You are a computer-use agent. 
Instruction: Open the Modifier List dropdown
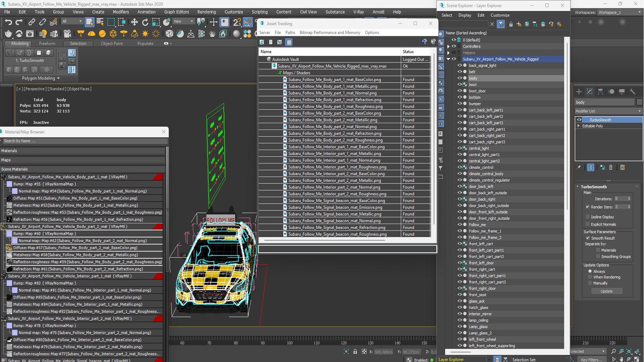(609, 111)
